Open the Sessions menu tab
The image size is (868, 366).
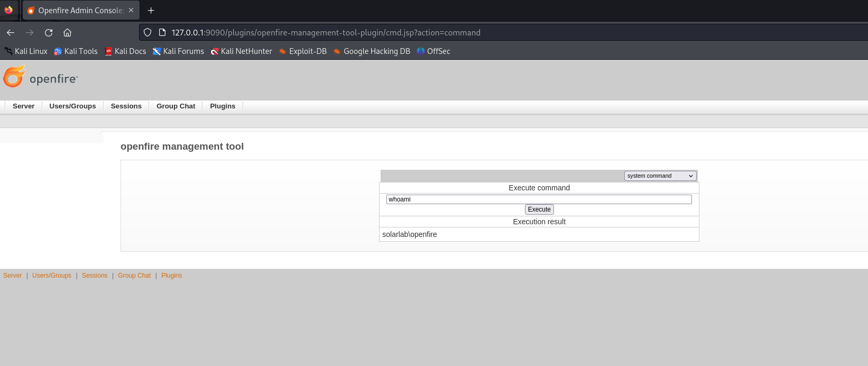tap(126, 106)
